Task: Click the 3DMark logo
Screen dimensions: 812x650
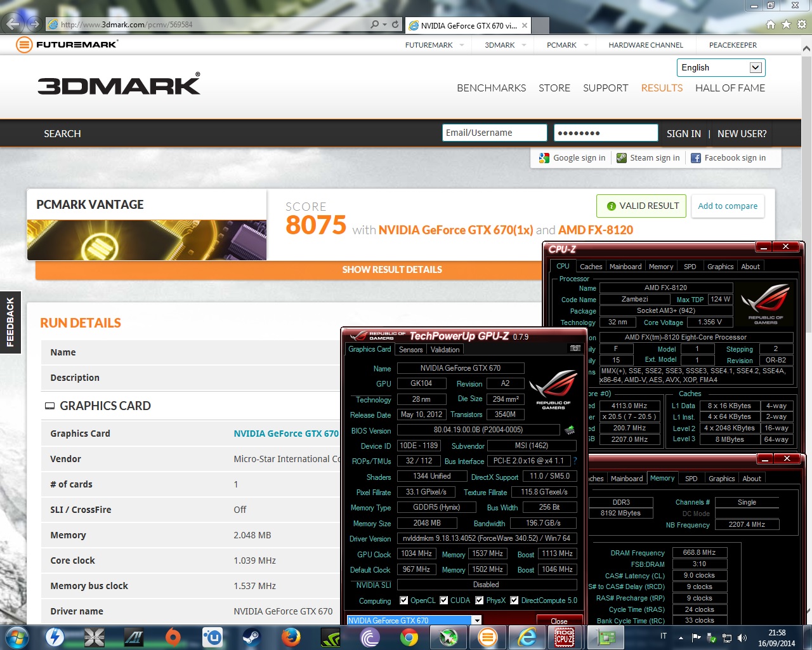Action: pos(119,84)
